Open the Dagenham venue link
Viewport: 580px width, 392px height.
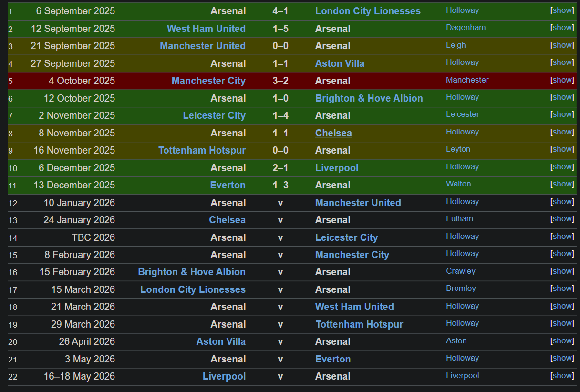[466, 27]
